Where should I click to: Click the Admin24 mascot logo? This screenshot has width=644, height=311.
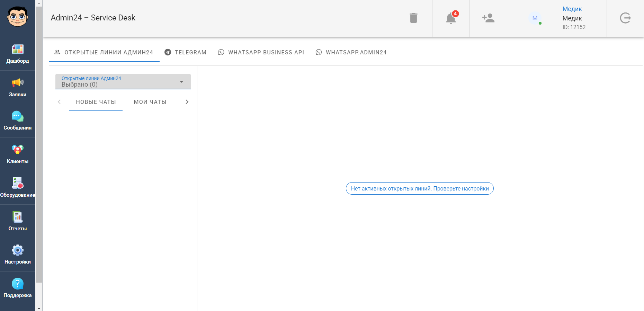(x=18, y=17)
